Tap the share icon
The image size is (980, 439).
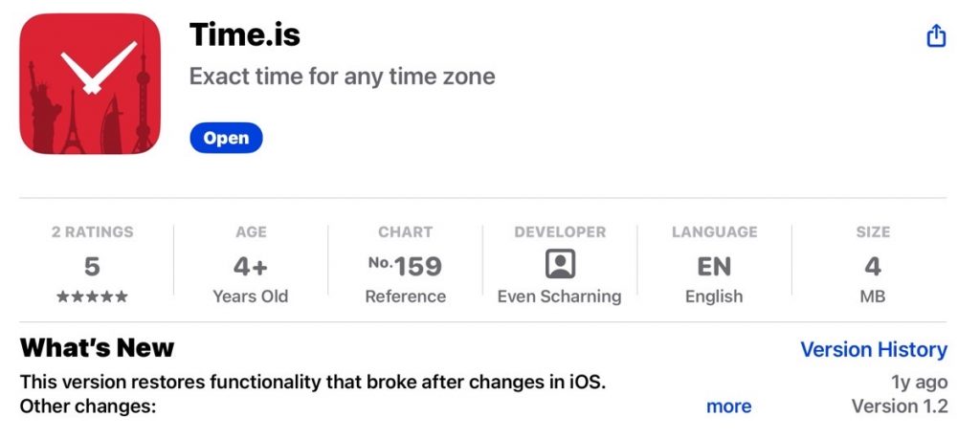click(x=936, y=36)
